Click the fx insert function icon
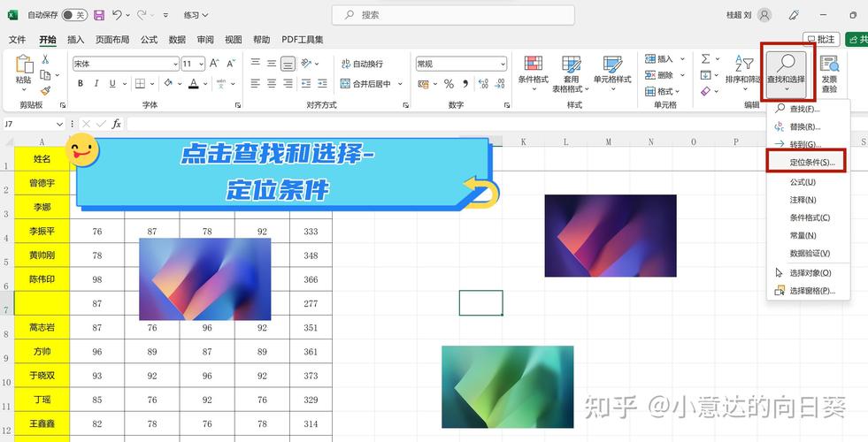Screen dimensions: 868x442 tap(116, 124)
